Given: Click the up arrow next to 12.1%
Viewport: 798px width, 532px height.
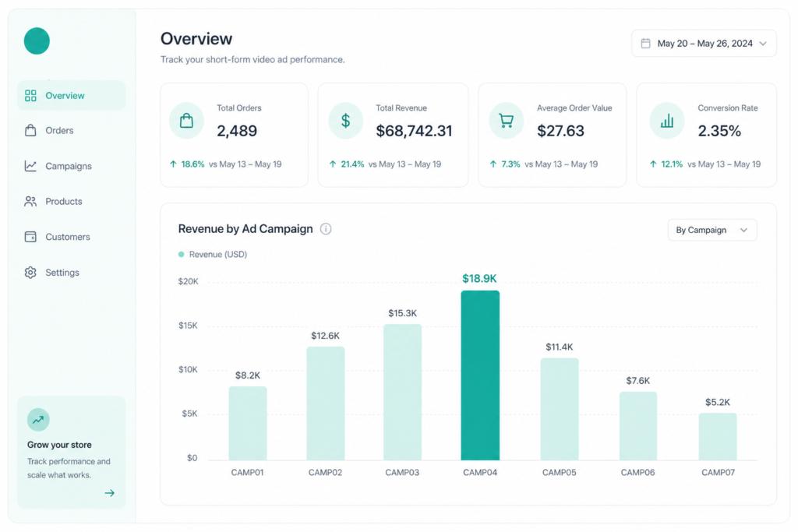Looking at the screenshot, I should [654, 164].
